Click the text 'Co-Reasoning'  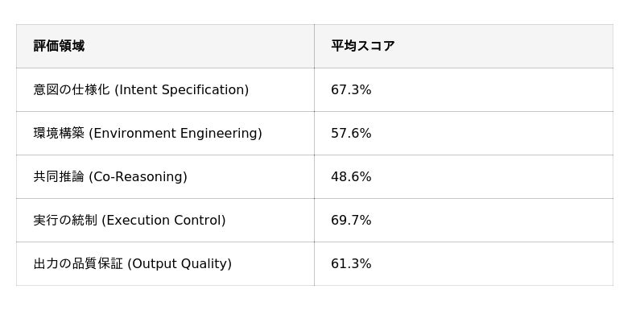138,177
